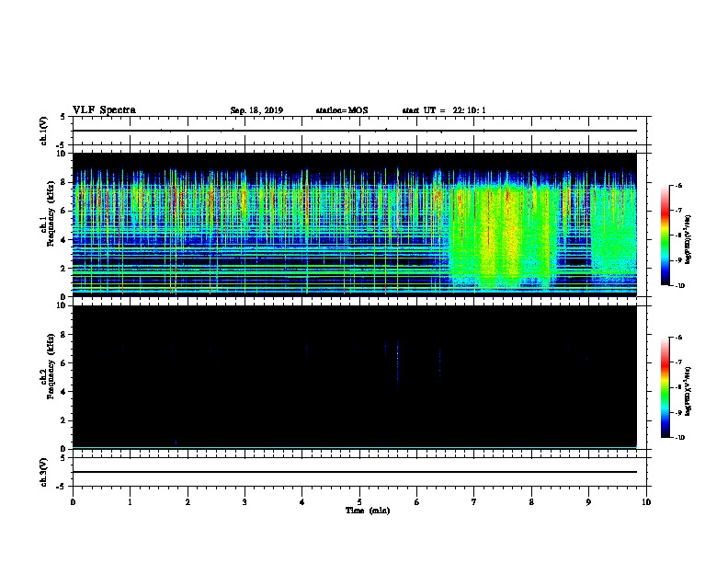This screenshot has height=563, width=728.
Task: Click the time axis end tick label '10'
Action: [x=646, y=502]
